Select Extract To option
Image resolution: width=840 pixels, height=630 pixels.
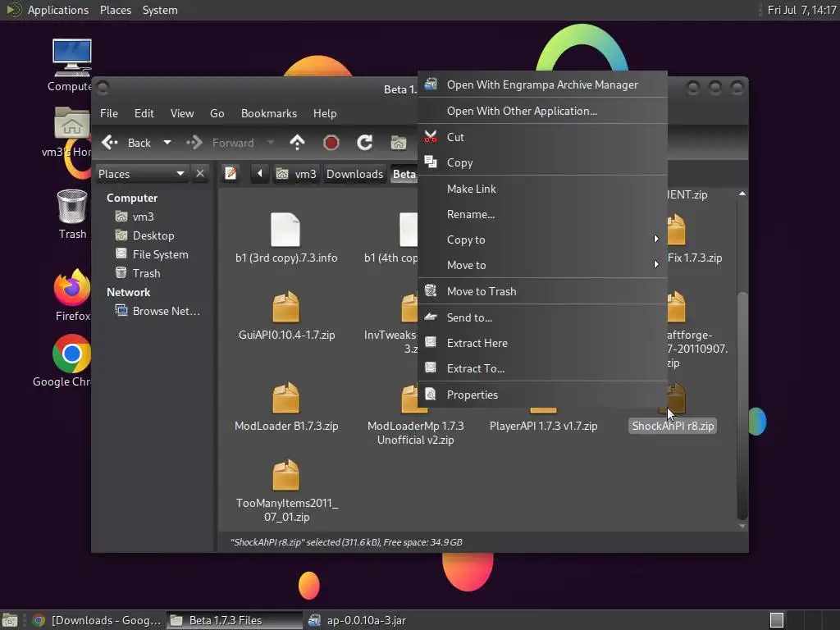point(542,368)
